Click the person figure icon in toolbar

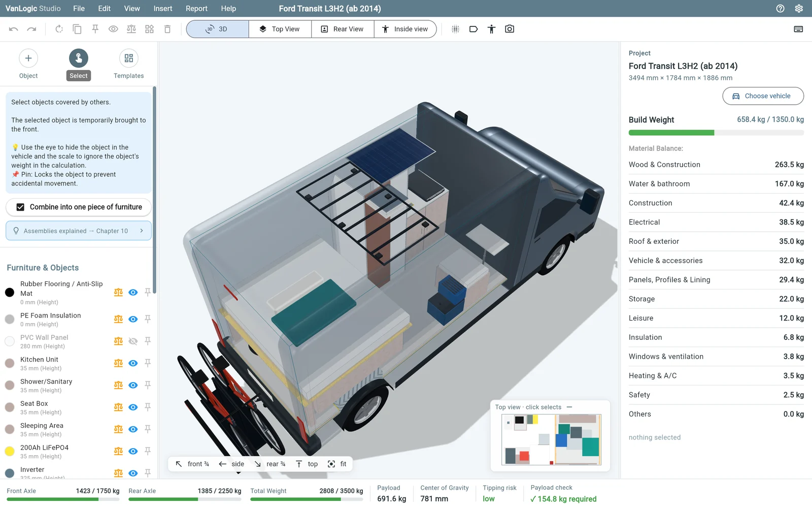click(x=491, y=29)
